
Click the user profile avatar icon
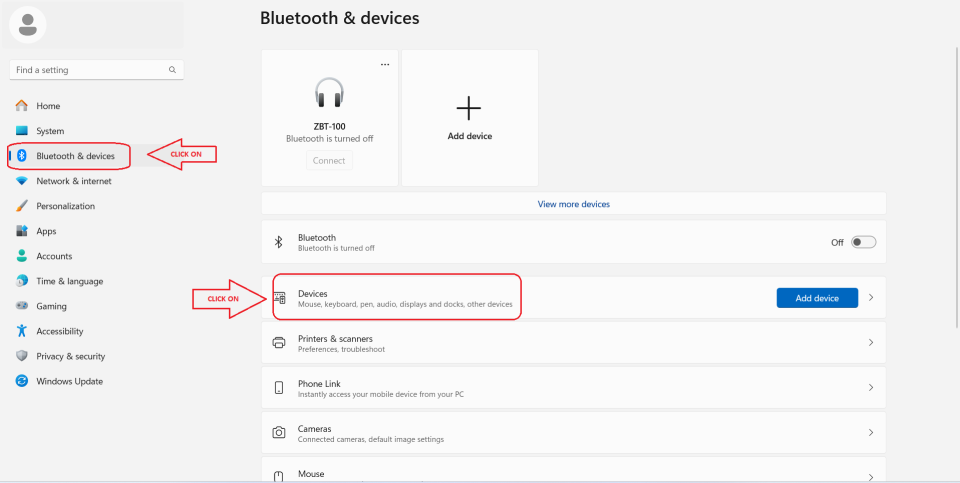tap(28, 24)
